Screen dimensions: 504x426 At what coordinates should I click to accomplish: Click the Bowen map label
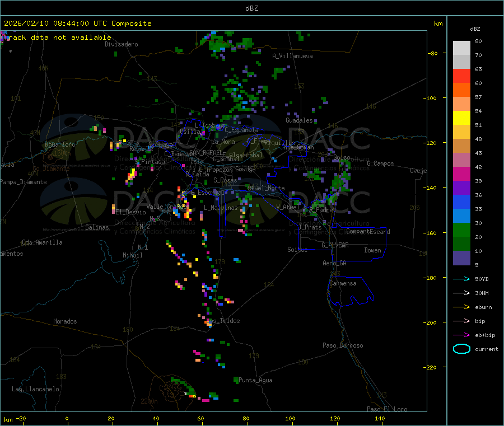[373, 250]
